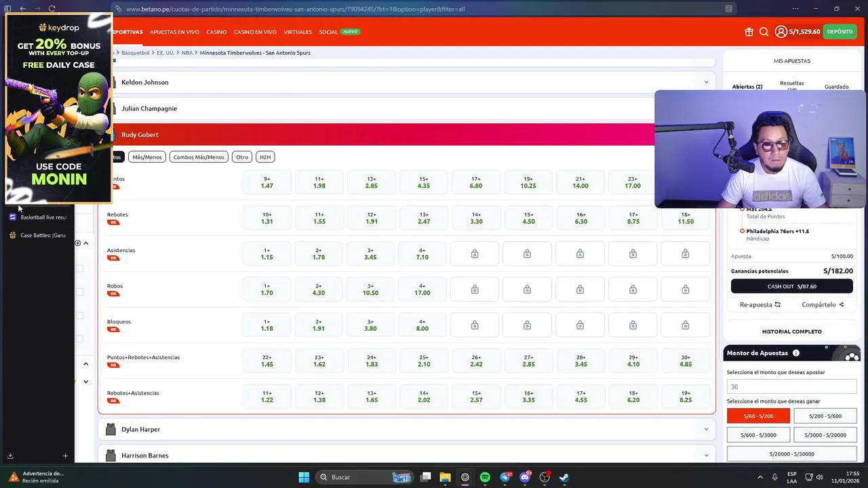Open the Mentor de Apuestas info icon
The width and height of the screenshot is (868, 488).
click(x=795, y=353)
